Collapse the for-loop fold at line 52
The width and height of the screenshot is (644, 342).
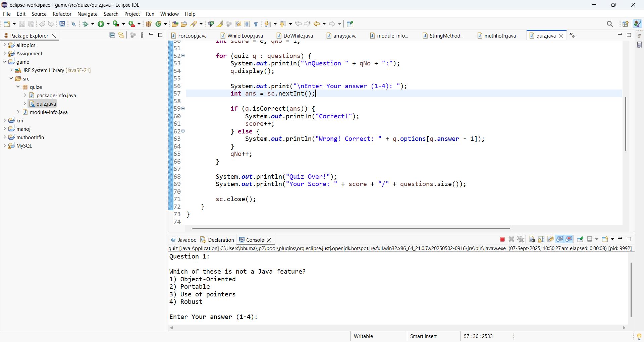point(183,56)
